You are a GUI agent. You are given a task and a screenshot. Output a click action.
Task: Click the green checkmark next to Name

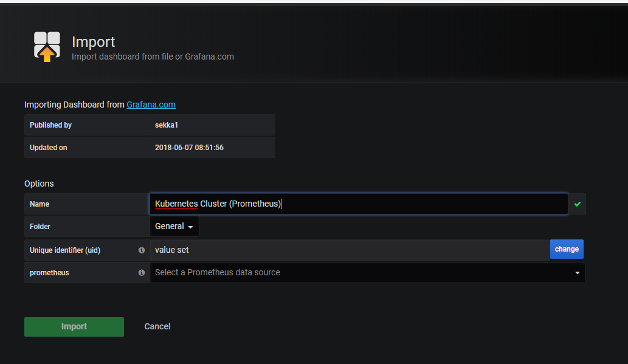577,204
